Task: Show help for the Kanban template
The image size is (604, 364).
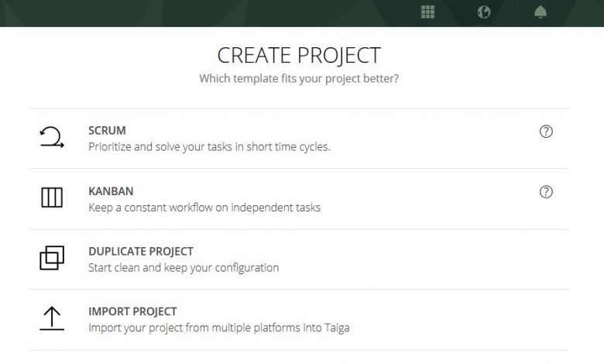Action: click(546, 192)
